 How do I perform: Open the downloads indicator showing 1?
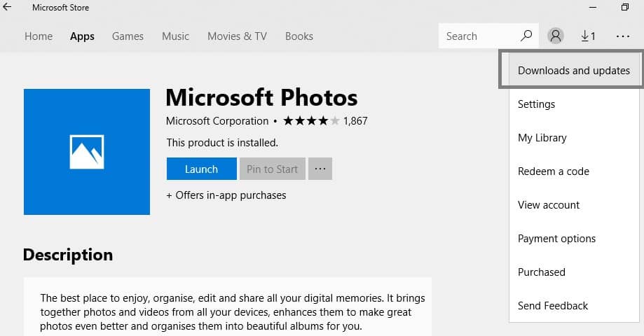(588, 36)
